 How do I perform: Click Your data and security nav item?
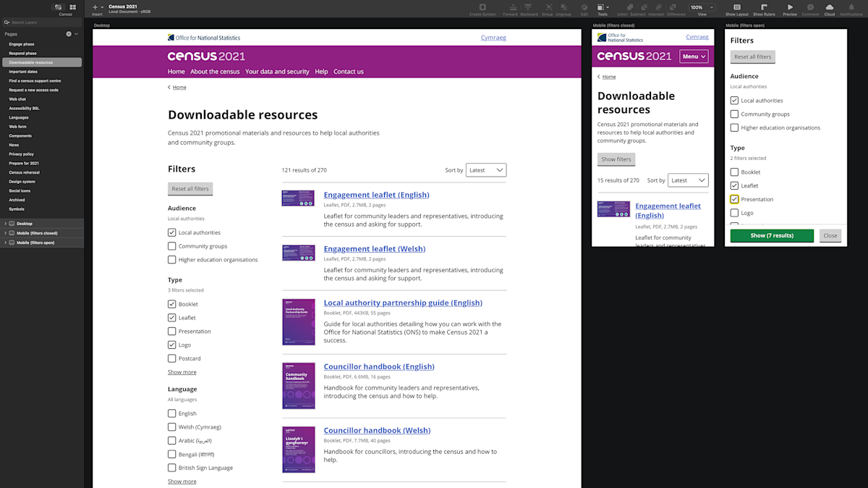point(277,72)
